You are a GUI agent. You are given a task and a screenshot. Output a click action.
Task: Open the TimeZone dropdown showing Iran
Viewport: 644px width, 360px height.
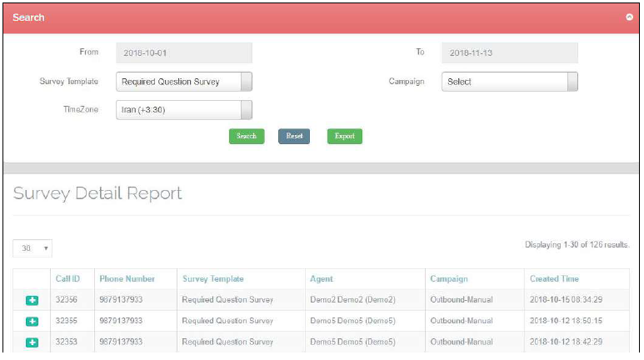click(183, 110)
